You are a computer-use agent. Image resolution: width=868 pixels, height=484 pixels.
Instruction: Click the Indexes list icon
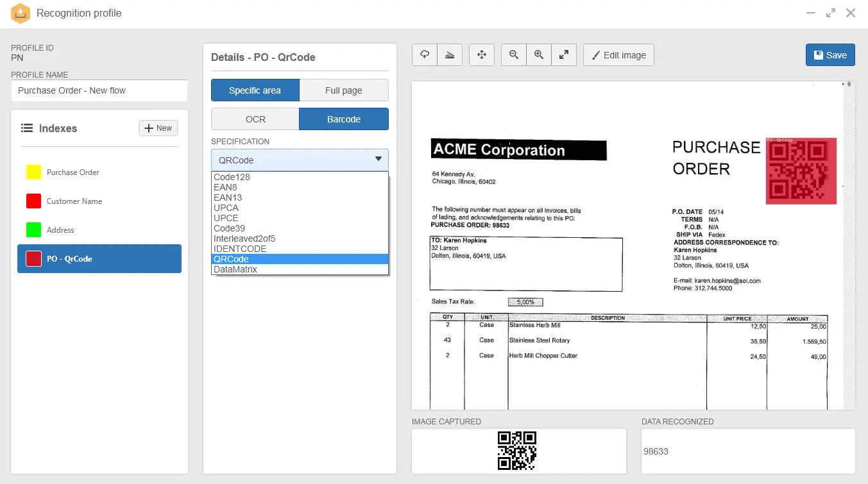(x=27, y=128)
